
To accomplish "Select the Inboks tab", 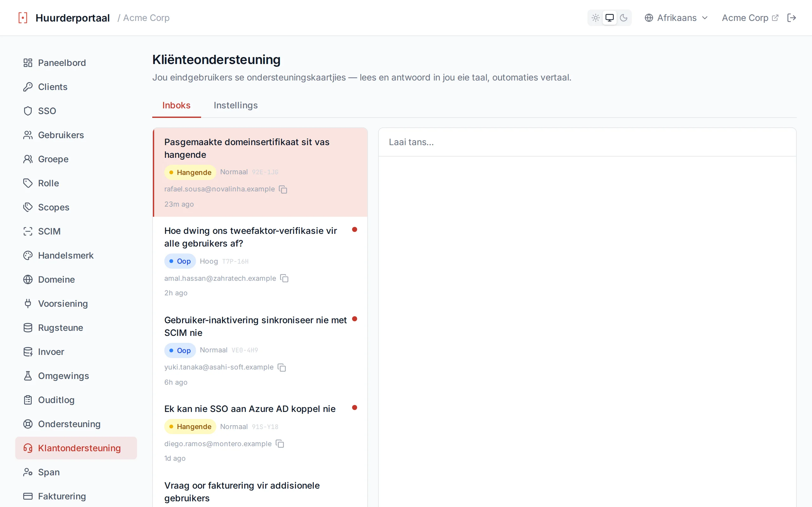I will pyautogui.click(x=176, y=105).
